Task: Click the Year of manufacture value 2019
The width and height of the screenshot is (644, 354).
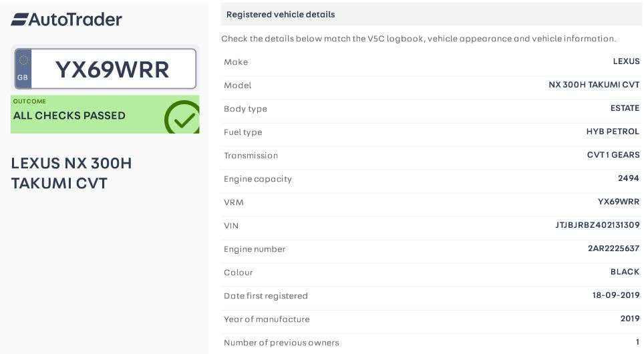Action: point(629,319)
